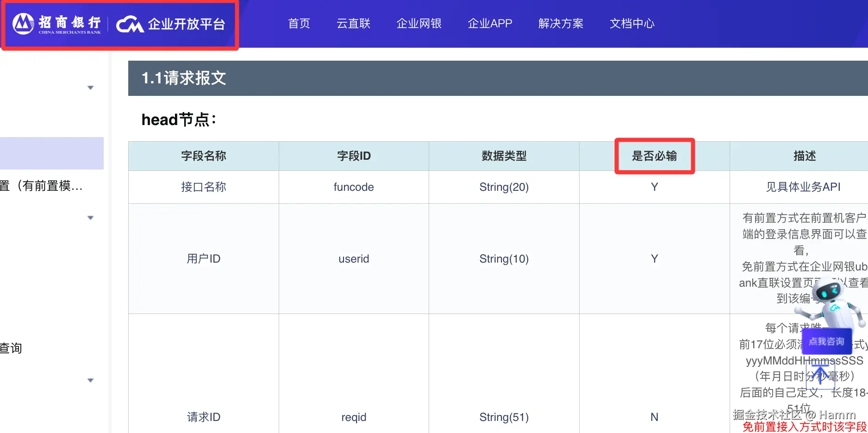The image size is (868, 433).
Task: Select the highlighted sidebar menu item
Action: pyautogui.click(x=51, y=153)
